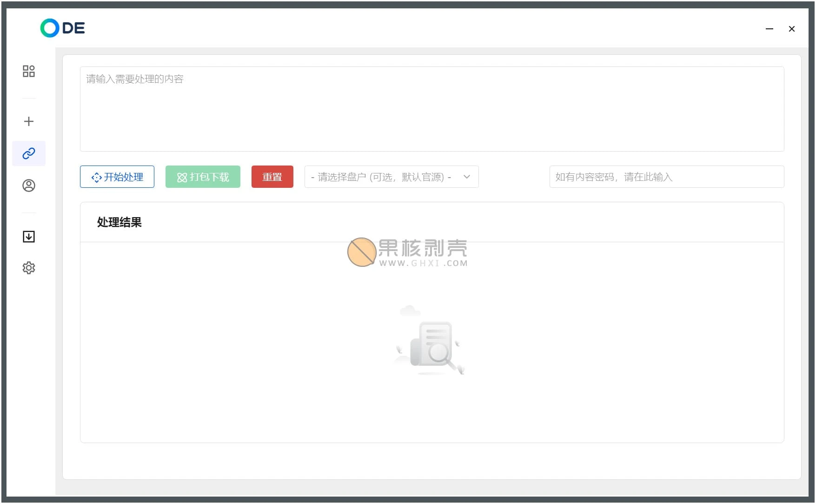
Task: Expand the chevron arrow of 盘户 selector
Action: (467, 177)
